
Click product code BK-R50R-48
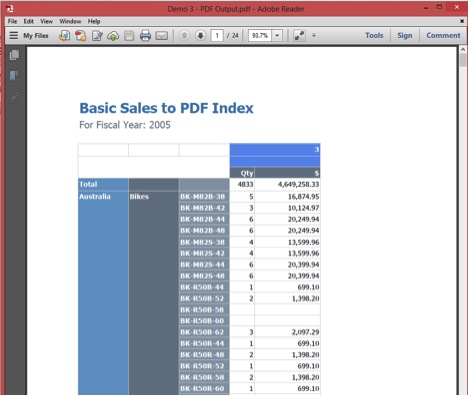click(202, 355)
